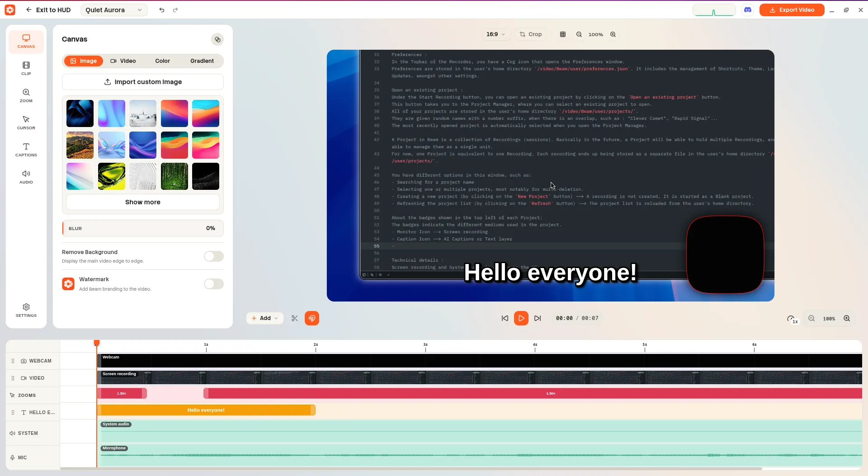The image size is (868, 476).
Task: Click Show more backgrounds button
Action: [143, 202]
